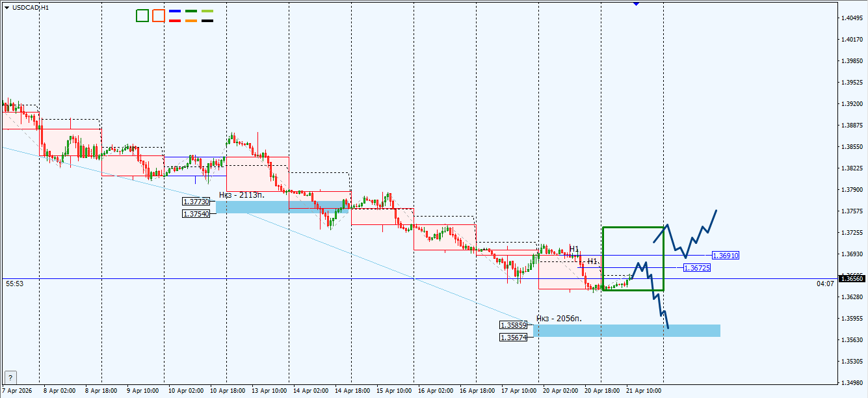Click the 1.36910 price label
The image size is (868, 398).
(726, 256)
